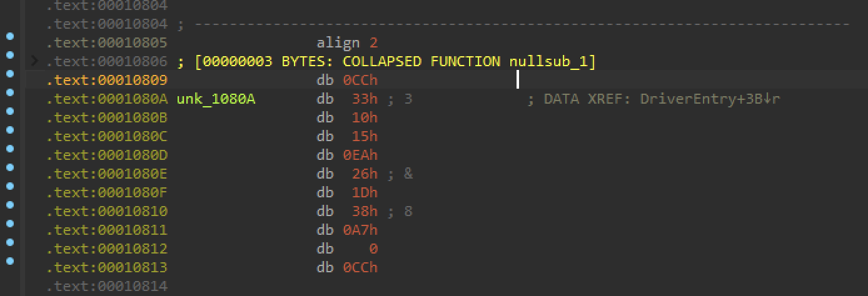This screenshot has height=296, width=868.
Task: Click the 33h byte value
Action: coord(365,99)
